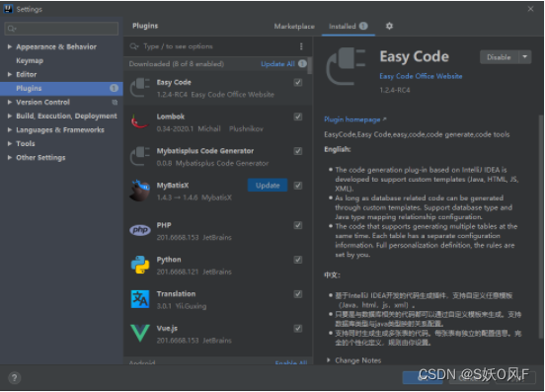Image resolution: width=545 pixels, height=392 pixels.
Task: Click the Easy Code plugin icon in list
Action: tap(140, 88)
